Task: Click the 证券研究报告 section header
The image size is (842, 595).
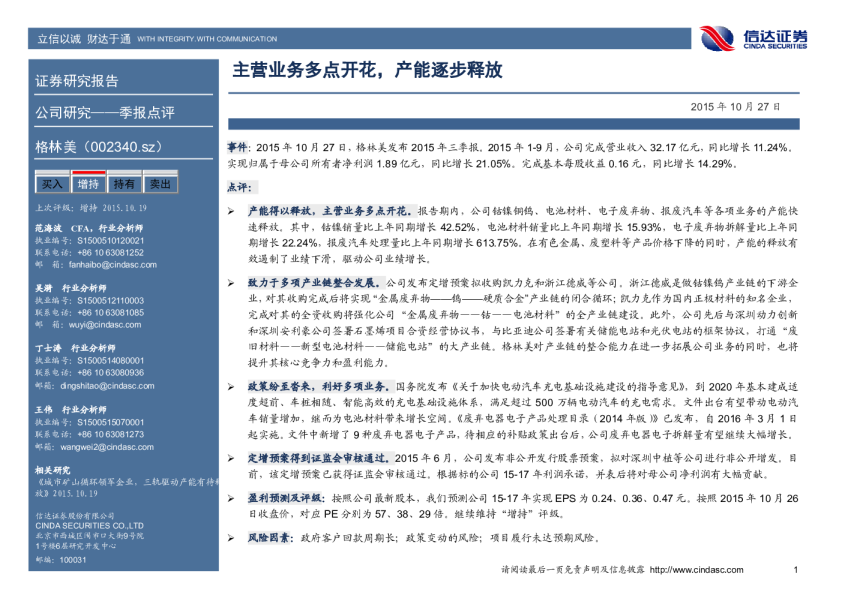Action: pos(76,81)
